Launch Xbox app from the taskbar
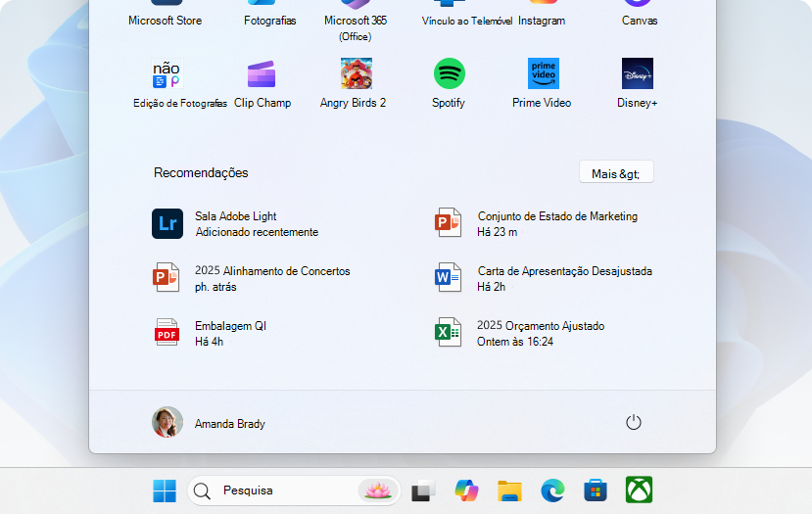The width and height of the screenshot is (812, 514). click(639, 490)
